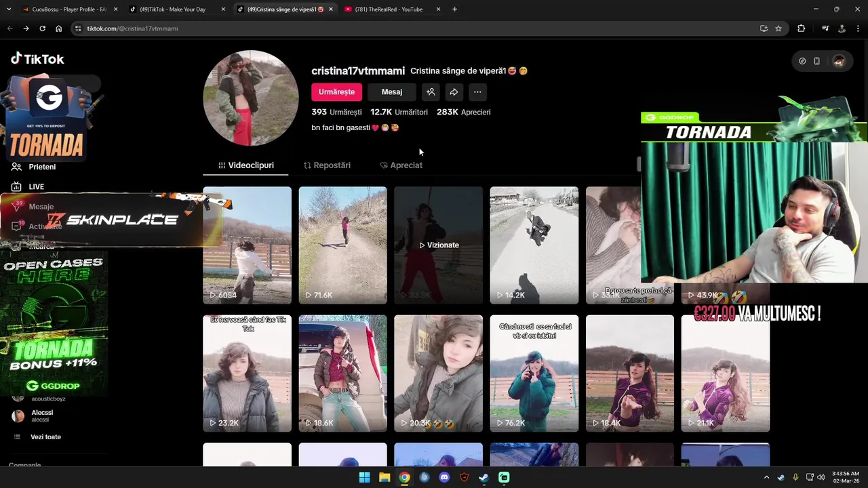Click the profile avatar picture
Image resolution: width=868 pixels, height=488 pixels.
251,98
